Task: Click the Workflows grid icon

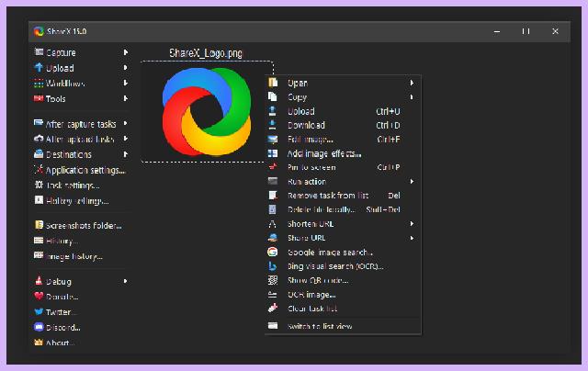Action: tap(39, 84)
